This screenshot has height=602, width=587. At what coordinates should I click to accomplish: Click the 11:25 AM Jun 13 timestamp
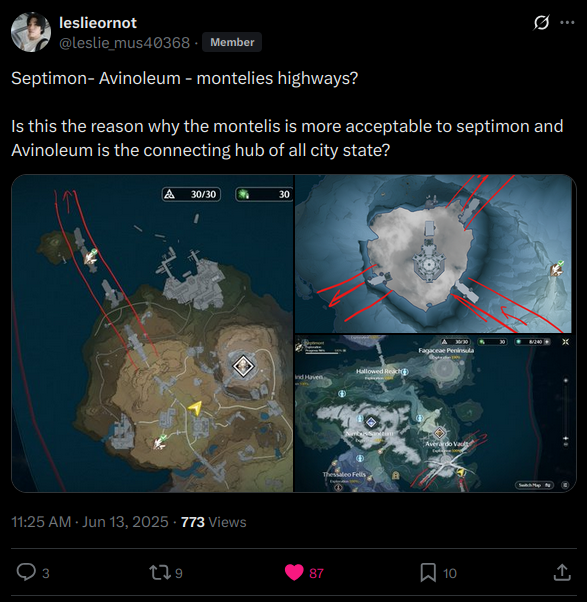[x=90, y=522]
